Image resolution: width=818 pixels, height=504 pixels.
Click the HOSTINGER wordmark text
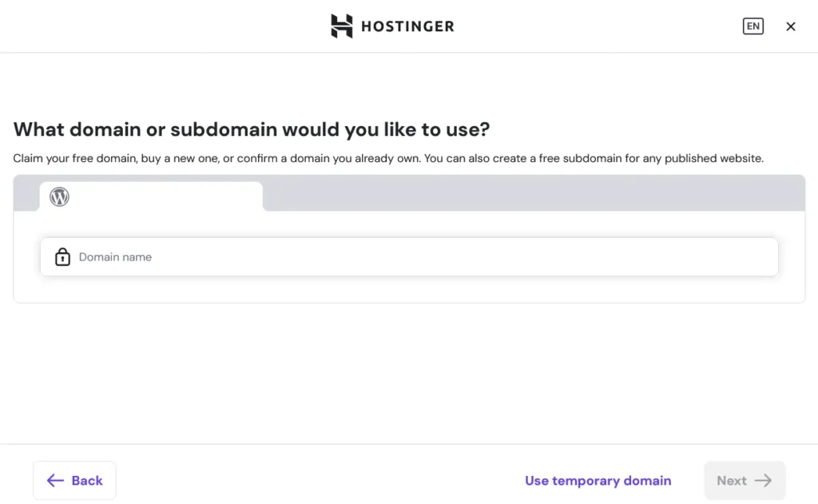pyautogui.click(x=407, y=26)
